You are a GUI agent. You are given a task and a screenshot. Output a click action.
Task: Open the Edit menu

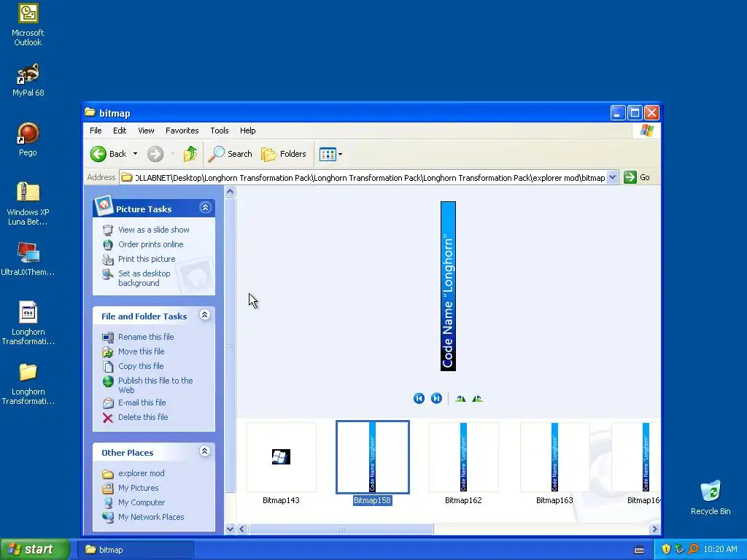[120, 131]
